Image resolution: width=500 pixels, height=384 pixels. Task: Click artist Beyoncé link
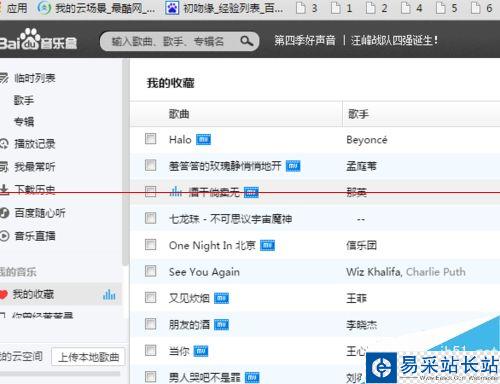click(367, 140)
